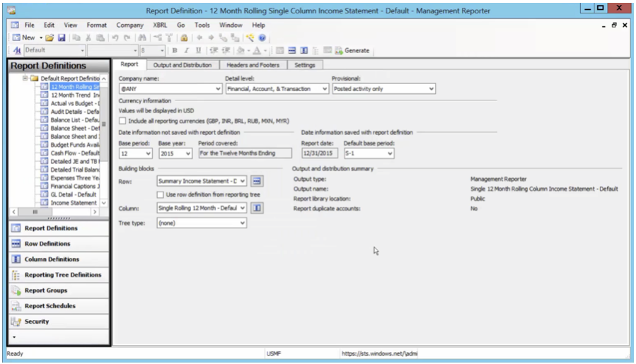Click the fill color bucket icon
This screenshot has height=364, width=636.
[x=241, y=50]
